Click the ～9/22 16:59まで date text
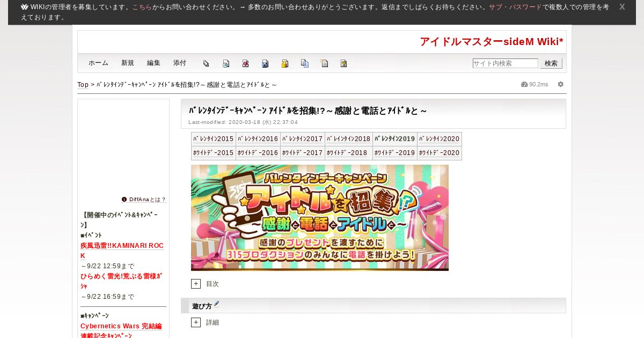This screenshot has height=338, width=644. click(108, 297)
